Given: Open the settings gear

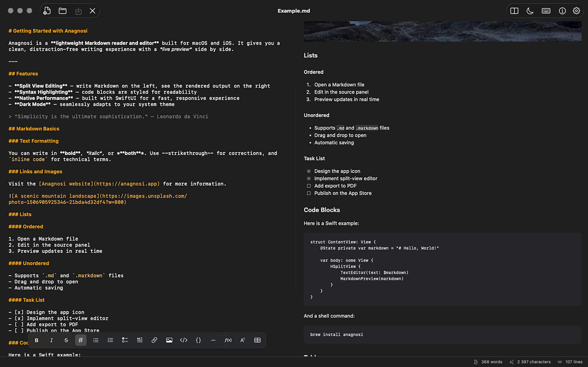Looking at the screenshot, I should tap(577, 10).
